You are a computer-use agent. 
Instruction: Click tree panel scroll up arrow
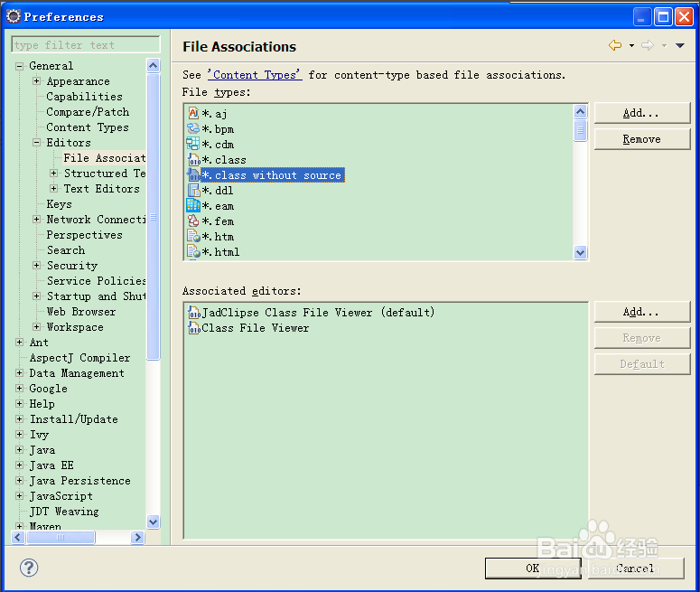(x=154, y=66)
